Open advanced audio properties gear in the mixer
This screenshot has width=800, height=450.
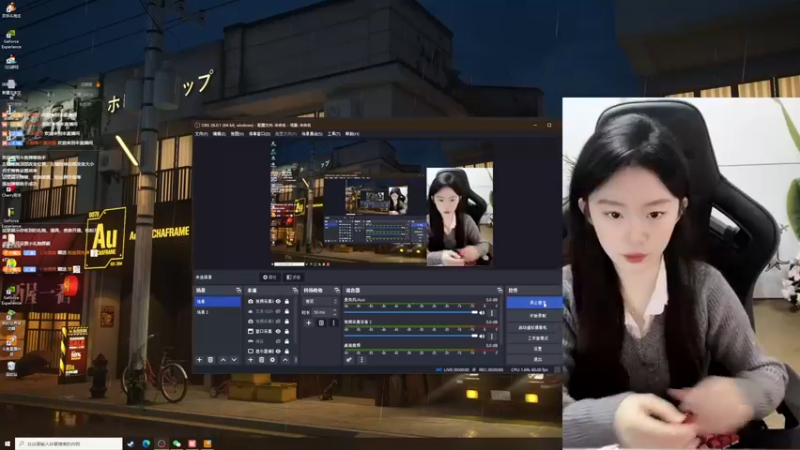(349, 360)
